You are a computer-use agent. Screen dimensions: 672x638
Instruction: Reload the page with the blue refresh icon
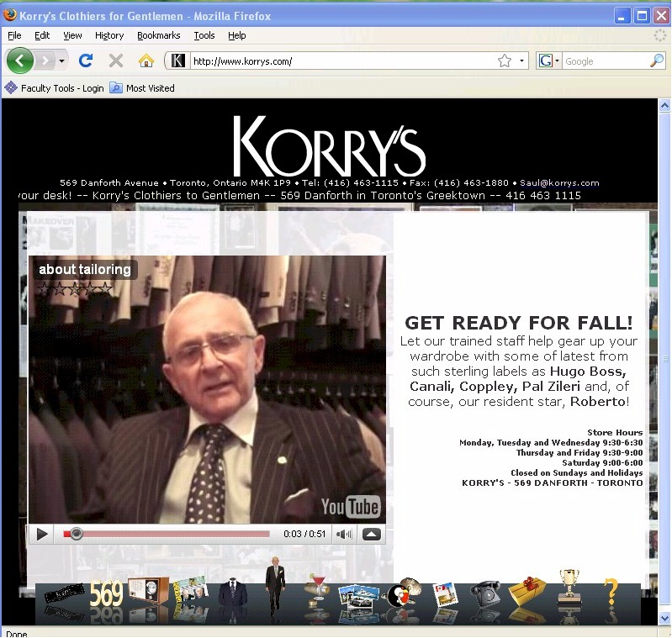click(86, 61)
